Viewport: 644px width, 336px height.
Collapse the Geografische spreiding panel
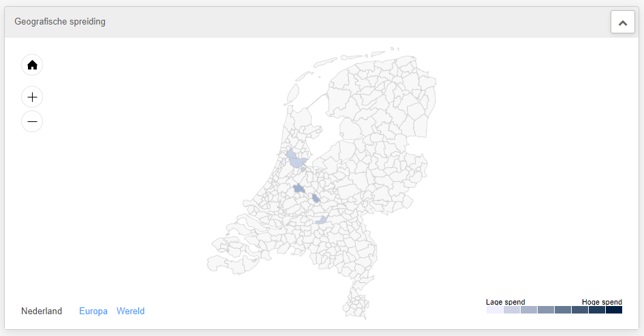pos(623,22)
